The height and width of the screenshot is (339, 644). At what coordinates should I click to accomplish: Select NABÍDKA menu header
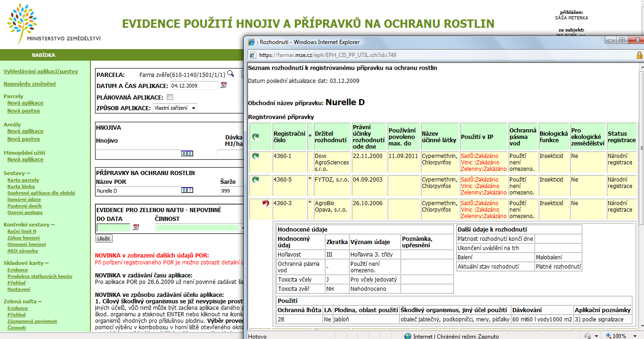[x=44, y=55]
